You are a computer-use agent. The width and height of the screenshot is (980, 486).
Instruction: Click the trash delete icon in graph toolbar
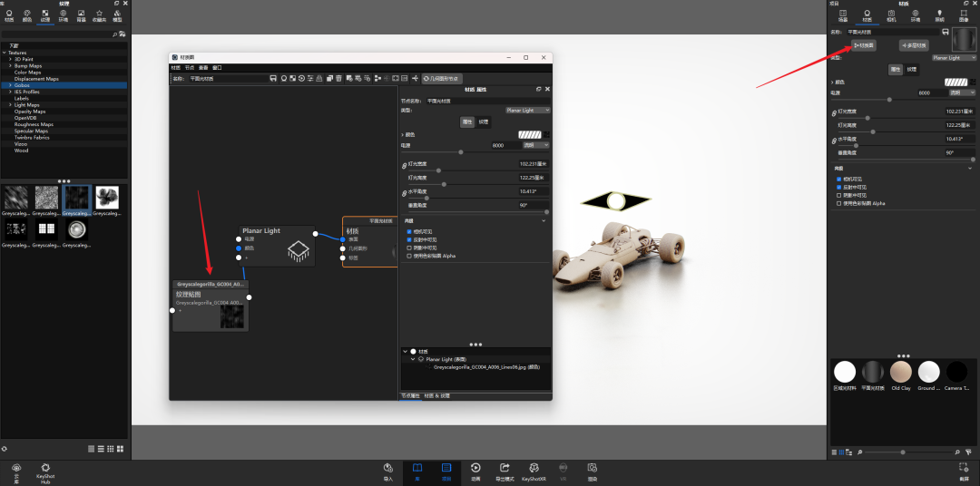coord(338,78)
